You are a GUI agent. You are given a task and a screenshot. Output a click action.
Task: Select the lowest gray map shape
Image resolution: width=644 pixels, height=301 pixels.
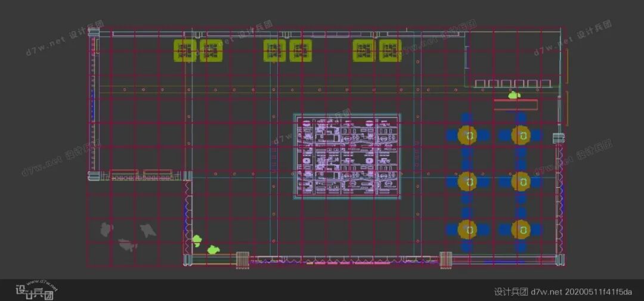pos(128,245)
